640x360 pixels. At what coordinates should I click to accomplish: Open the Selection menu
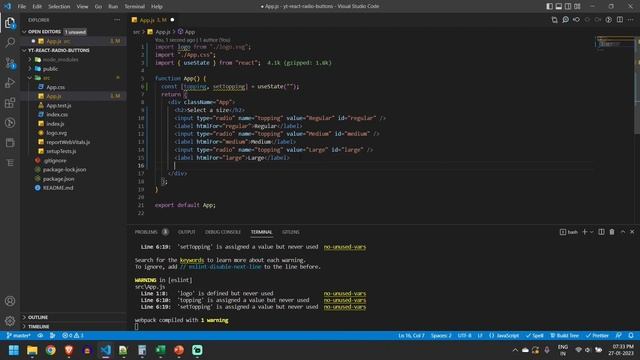(59, 6)
